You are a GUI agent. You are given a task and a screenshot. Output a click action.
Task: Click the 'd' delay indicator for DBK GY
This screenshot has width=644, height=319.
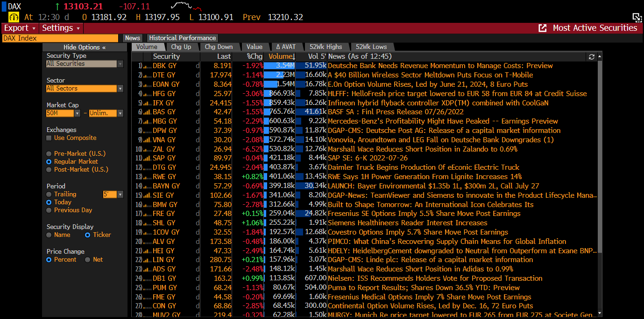point(198,66)
